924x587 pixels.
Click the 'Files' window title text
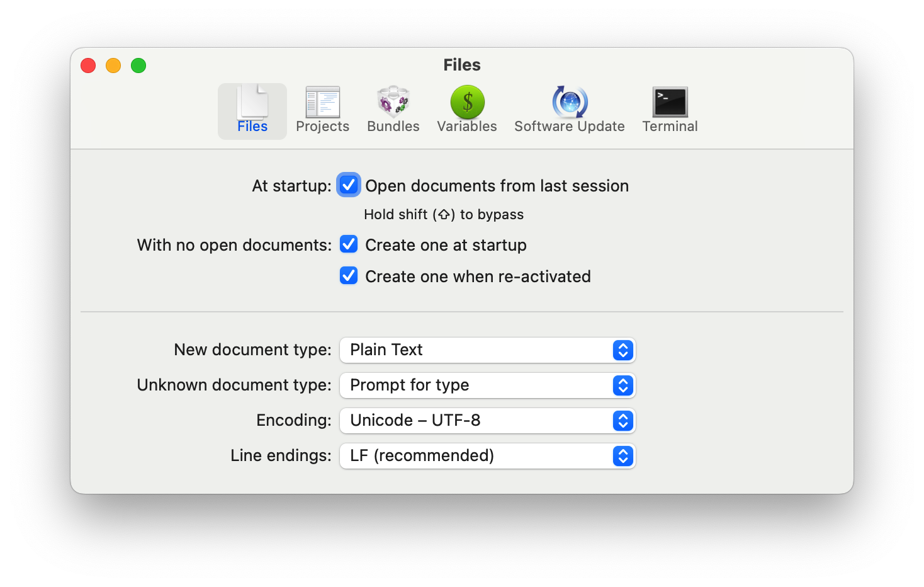[x=462, y=65]
